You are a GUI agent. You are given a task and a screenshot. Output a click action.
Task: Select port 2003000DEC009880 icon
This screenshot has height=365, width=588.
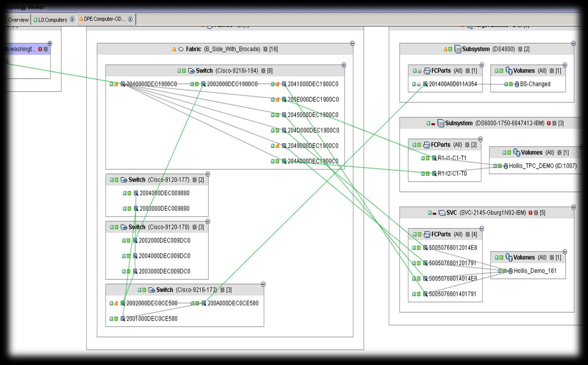click(136, 209)
